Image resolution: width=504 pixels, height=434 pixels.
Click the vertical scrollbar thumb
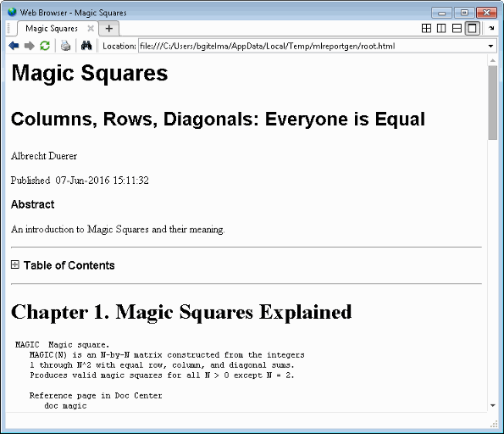[492, 103]
